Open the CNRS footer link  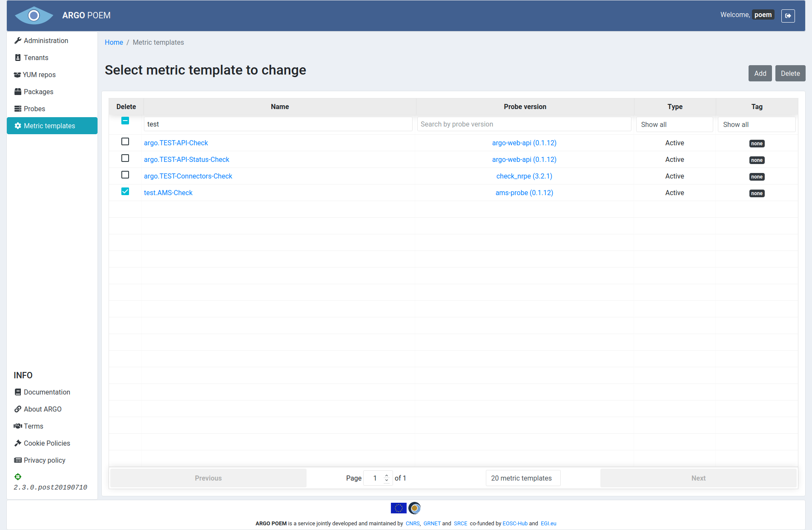click(x=412, y=524)
